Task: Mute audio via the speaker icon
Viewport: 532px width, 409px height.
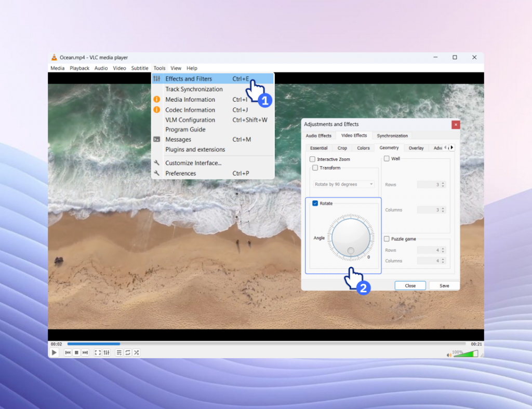Action: 449,355
